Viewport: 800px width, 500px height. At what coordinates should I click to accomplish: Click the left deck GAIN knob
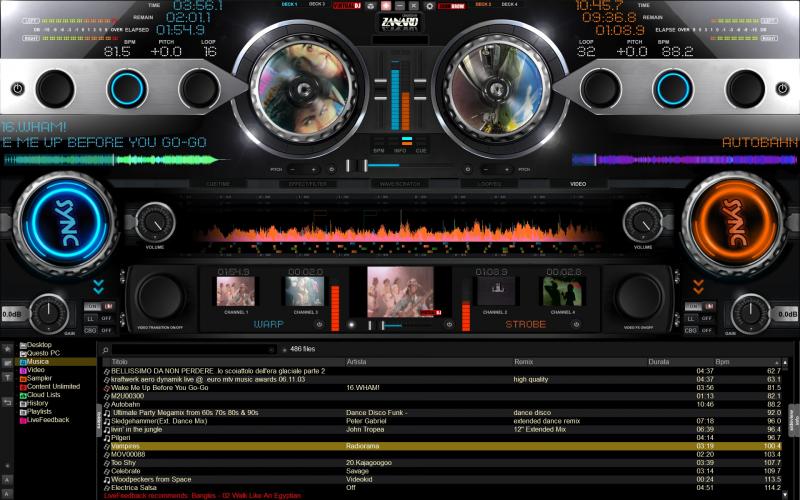[x=49, y=314]
